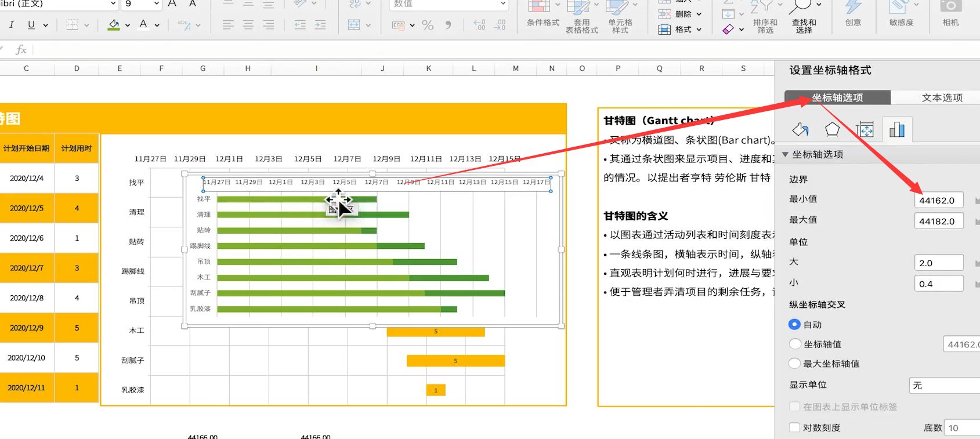Screen dimensions: 980x439
Task: Open the Effects pentagon tab
Action: click(832, 129)
